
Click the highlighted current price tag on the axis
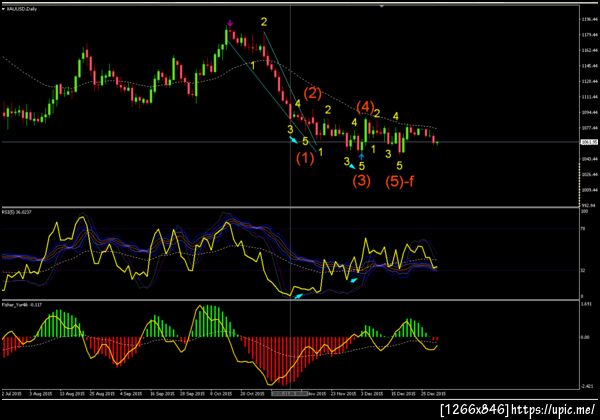click(589, 142)
